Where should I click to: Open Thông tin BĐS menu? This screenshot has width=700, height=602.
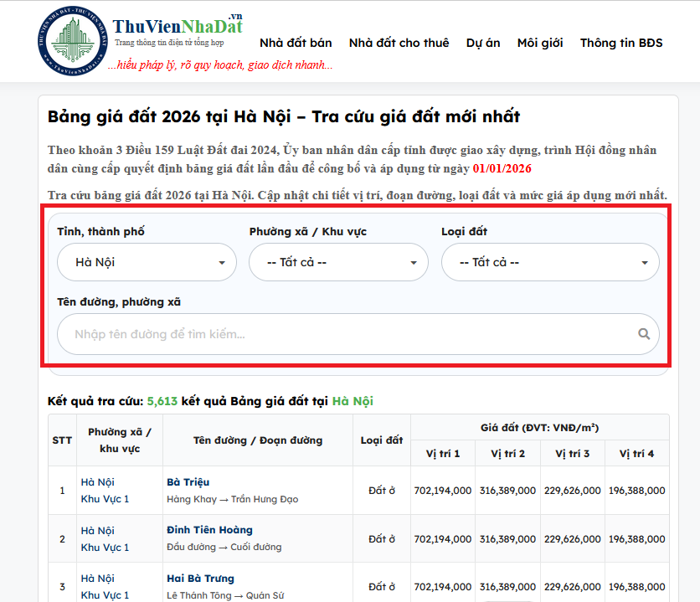pyautogui.click(x=621, y=43)
